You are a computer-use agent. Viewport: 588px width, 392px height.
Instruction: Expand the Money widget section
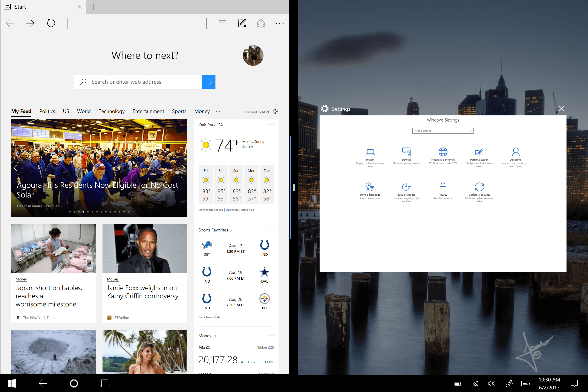point(207,336)
